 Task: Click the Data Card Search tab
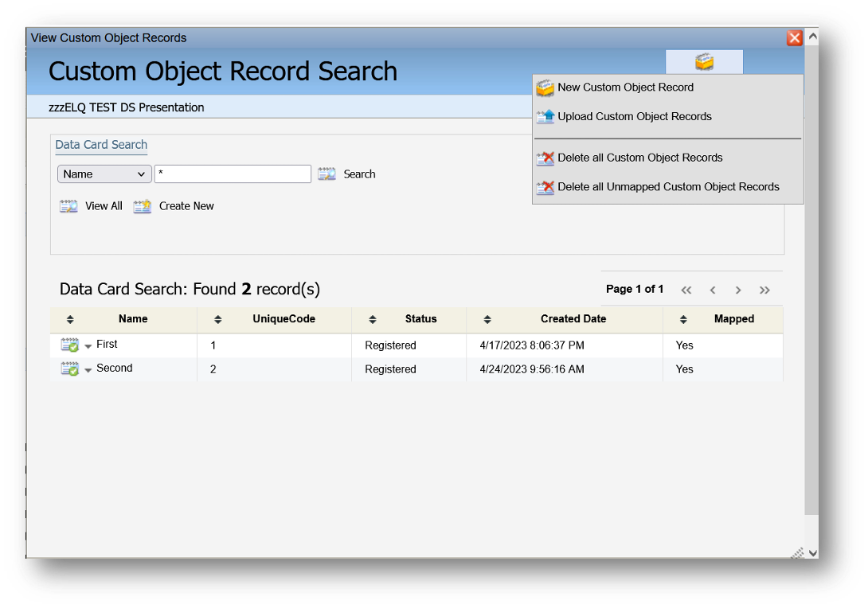tap(101, 145)
